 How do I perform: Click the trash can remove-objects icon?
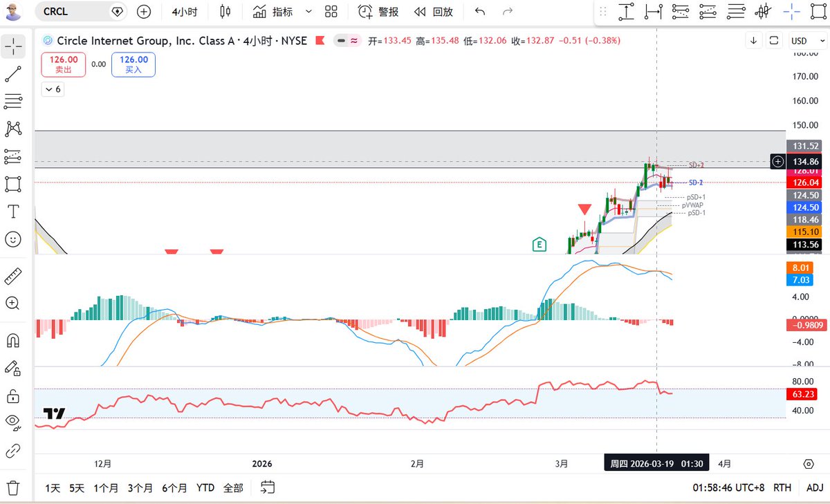coord(12,488)
